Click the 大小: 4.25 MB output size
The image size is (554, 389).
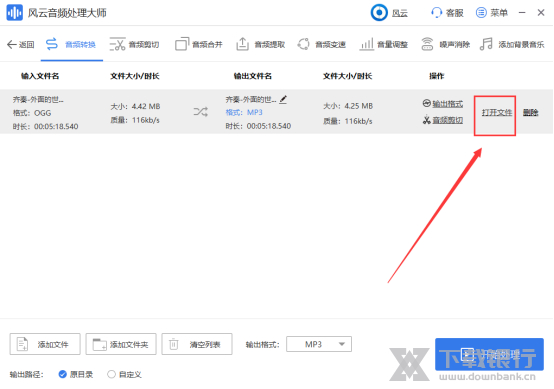(348, 106)
